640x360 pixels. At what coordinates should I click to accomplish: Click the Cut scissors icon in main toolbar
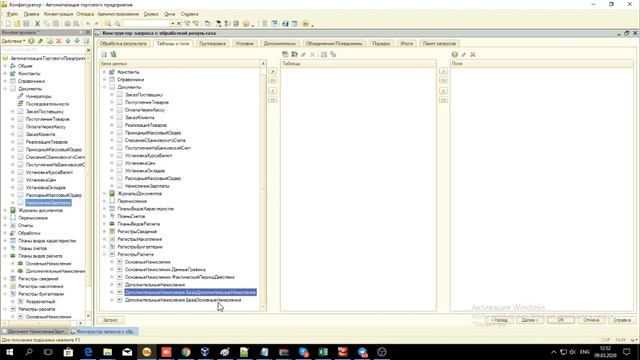37,24
